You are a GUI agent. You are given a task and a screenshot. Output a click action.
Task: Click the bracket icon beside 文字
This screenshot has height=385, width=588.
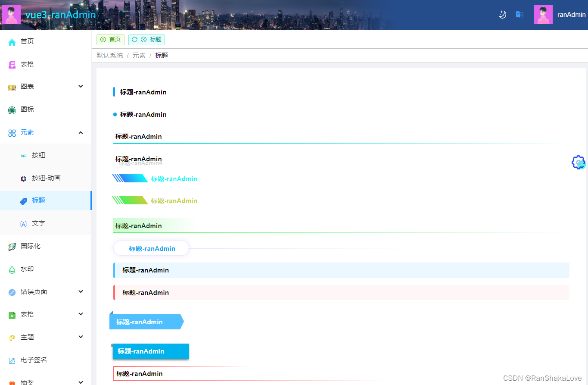click(x=23, y=224)
